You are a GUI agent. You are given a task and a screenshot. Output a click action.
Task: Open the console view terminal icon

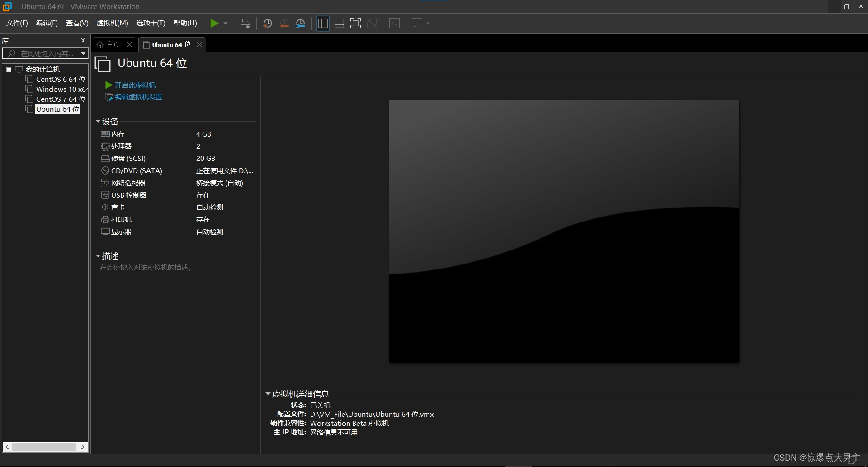coord(395,24)
